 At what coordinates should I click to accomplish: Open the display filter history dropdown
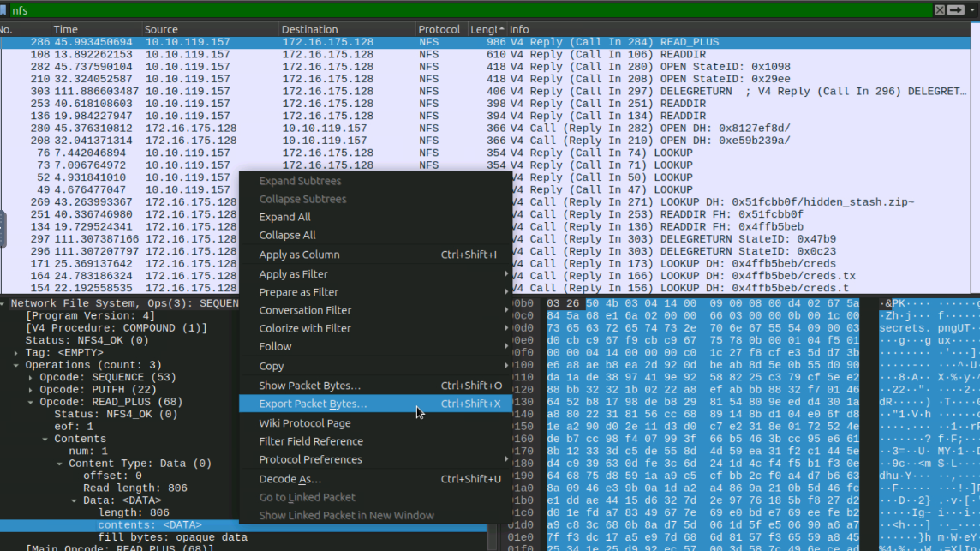[971, 10]
